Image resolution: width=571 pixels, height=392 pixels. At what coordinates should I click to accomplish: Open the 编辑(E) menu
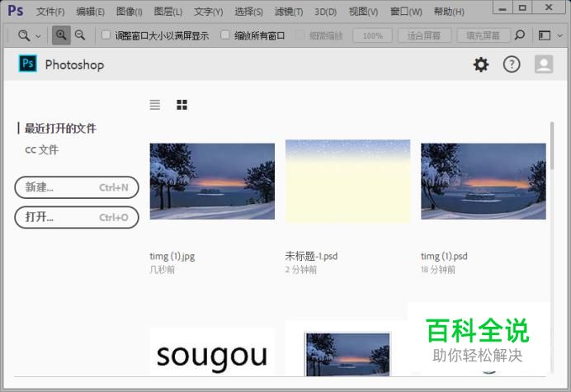pyautogui.click(x=90, y=12)
